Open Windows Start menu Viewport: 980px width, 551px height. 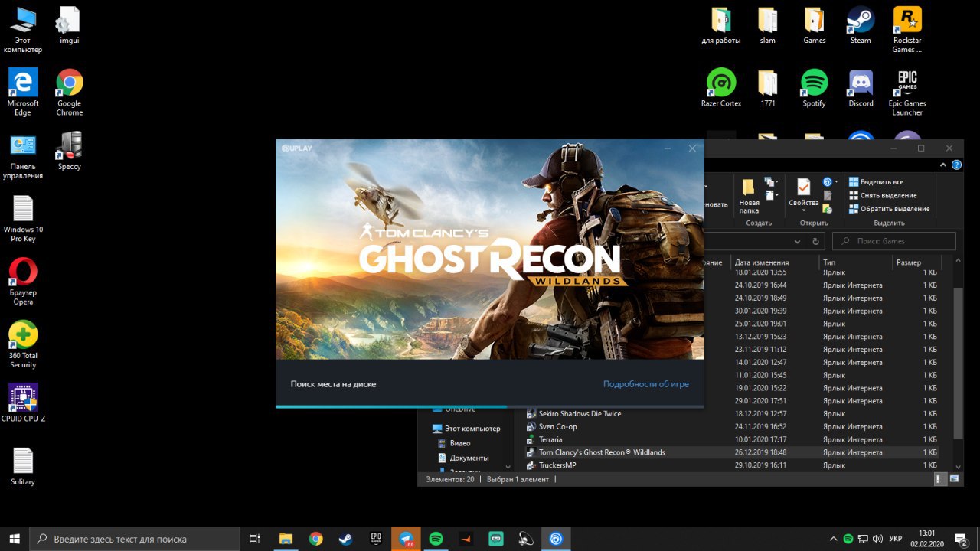[x=15, y=539]
